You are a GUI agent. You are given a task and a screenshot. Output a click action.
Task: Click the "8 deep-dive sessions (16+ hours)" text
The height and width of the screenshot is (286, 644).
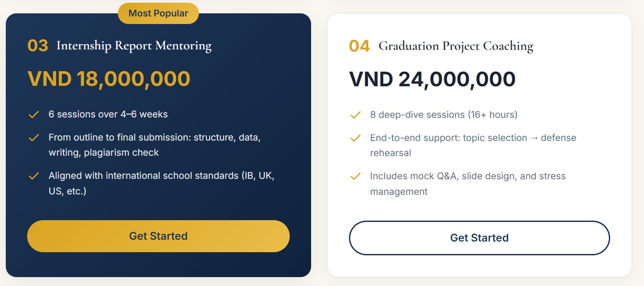(x=443, y=115)
